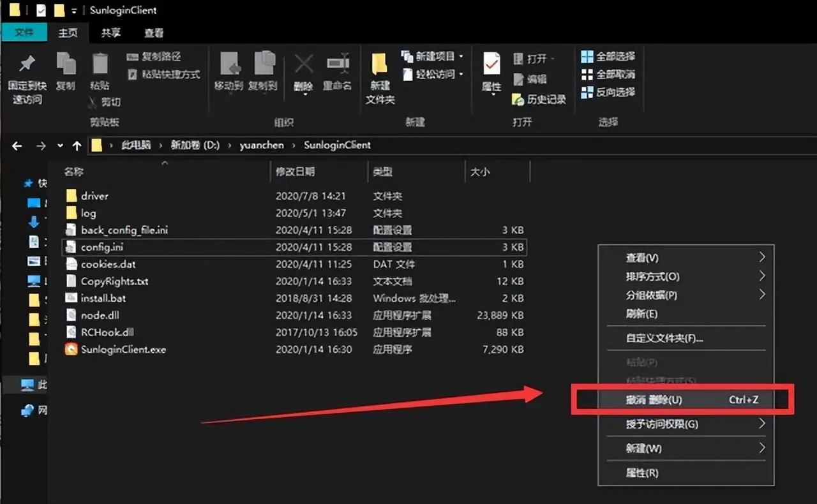
Task: Select the 复制 (Copy) icon
Action: [66, 70]
